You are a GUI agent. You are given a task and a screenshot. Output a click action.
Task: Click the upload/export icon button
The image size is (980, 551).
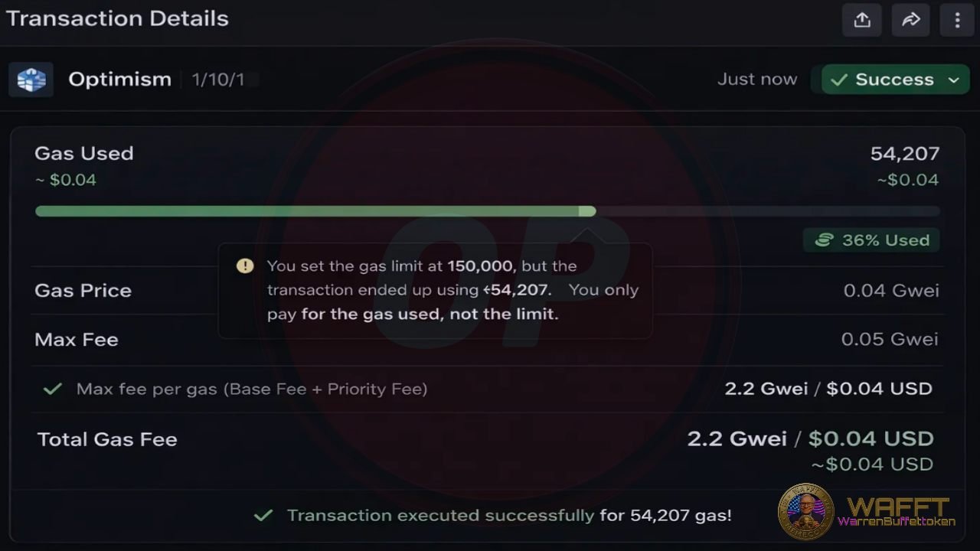[862, 21]
